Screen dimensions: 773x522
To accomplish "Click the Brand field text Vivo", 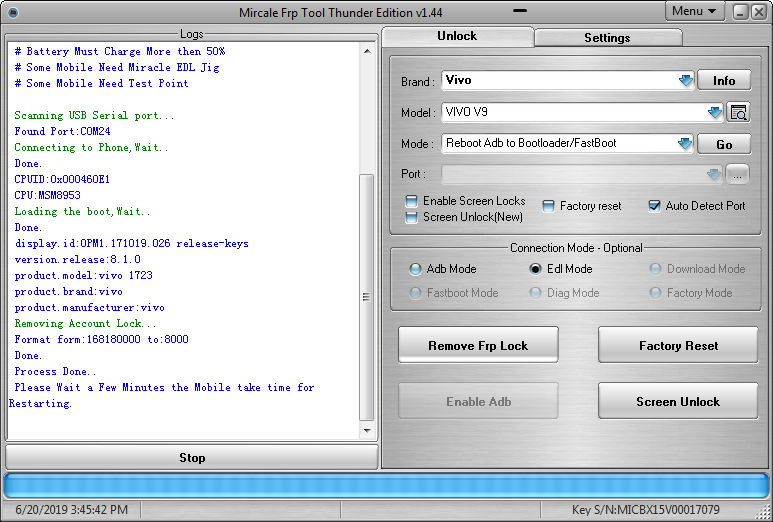I will pyautogui.click(x=458, y=80).
